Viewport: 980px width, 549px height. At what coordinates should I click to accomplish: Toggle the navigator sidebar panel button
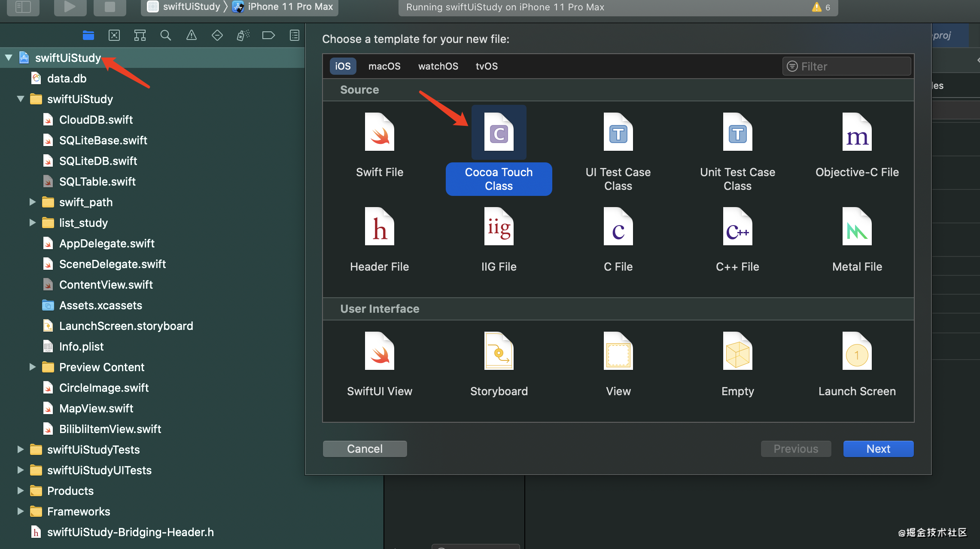23,7
